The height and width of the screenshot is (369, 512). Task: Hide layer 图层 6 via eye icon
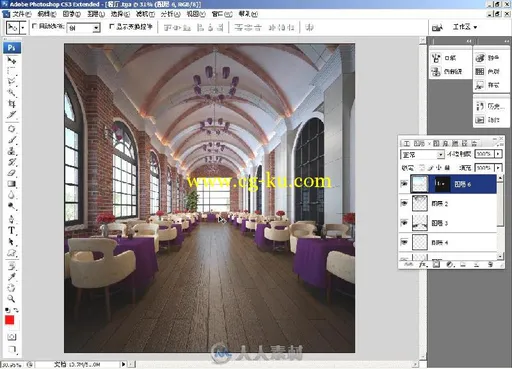(x=404, y=184)
